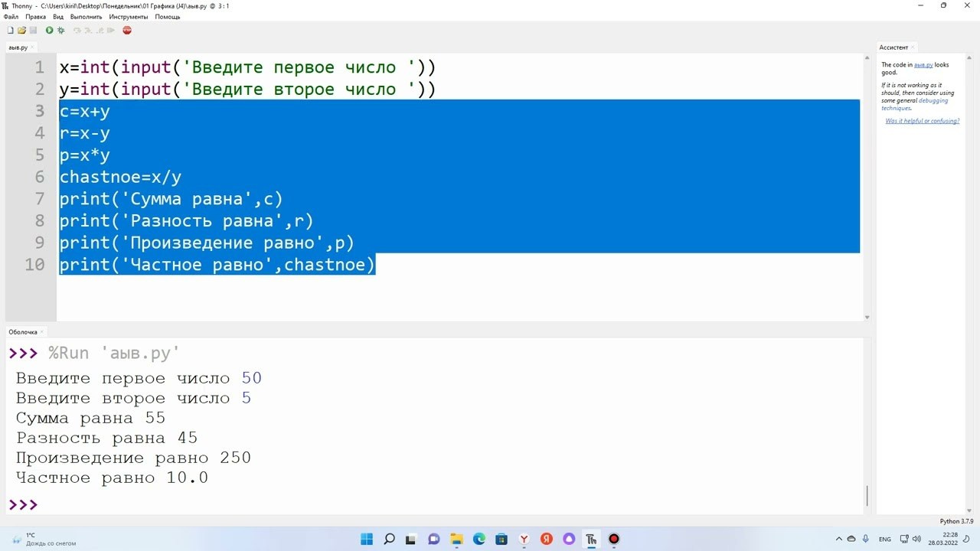Open the Файл menu
The image size is (980, 551).
pyautogui.click(x=11, y=17)
